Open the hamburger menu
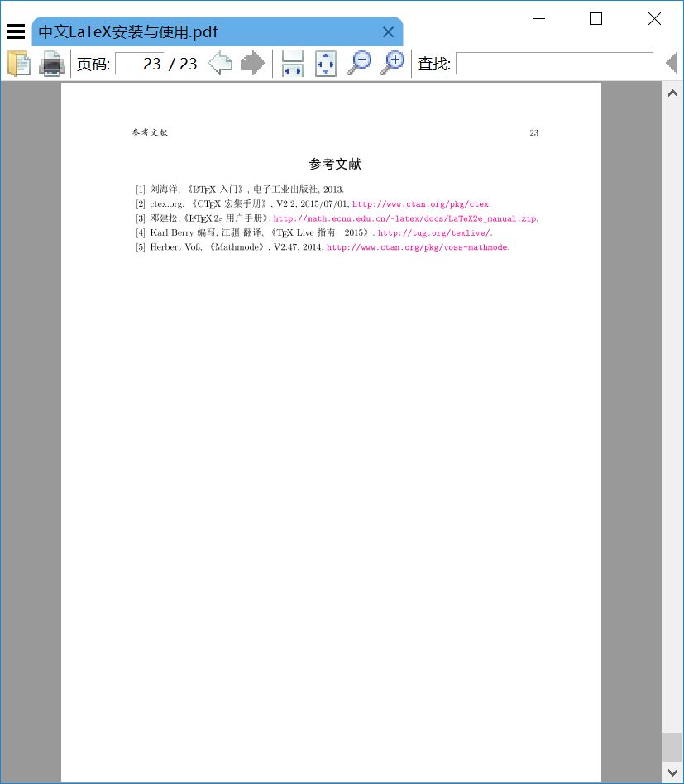Screen dimensions: 684x784 [x=16, y=31]
